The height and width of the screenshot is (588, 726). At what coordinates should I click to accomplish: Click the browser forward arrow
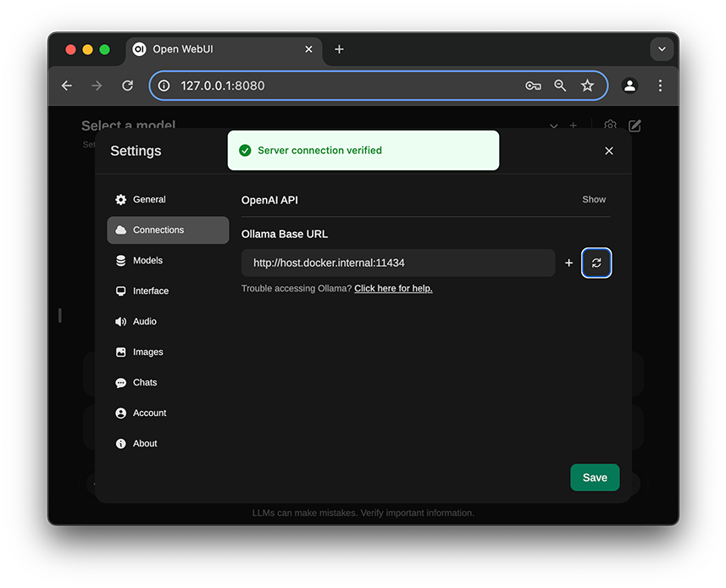pos(97,86)
